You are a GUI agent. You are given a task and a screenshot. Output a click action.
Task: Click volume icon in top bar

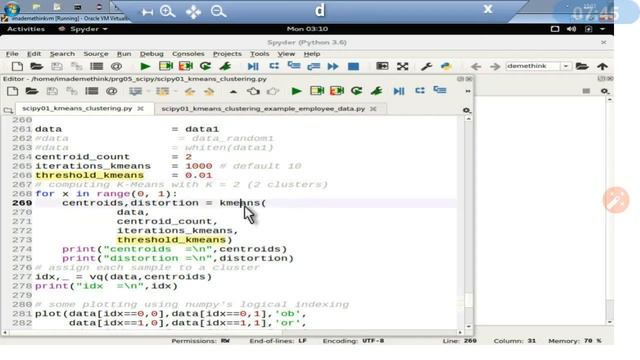(x=571, y=29)
